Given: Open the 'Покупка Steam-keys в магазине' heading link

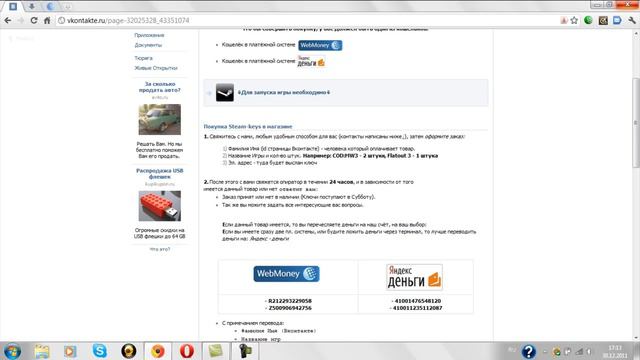Looking at the screenshot, I should (x=248, y=127).
